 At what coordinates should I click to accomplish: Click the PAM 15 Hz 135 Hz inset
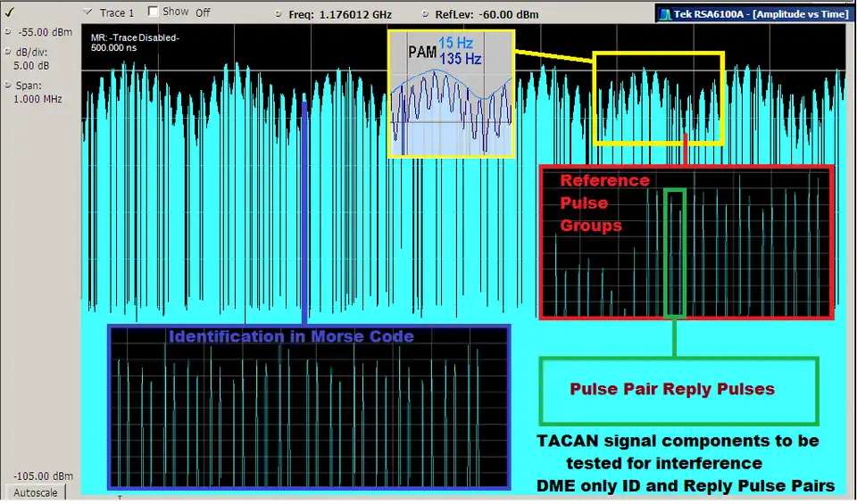pyautogui.click(x=451, y=94)
